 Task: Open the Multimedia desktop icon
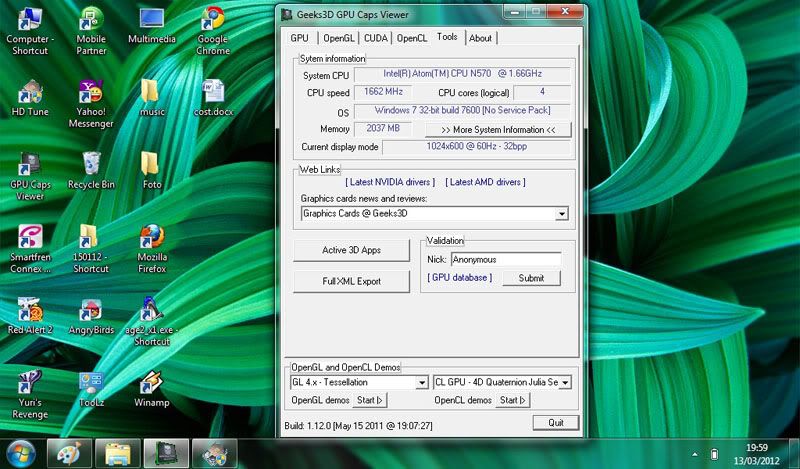[x=152, y=27]
